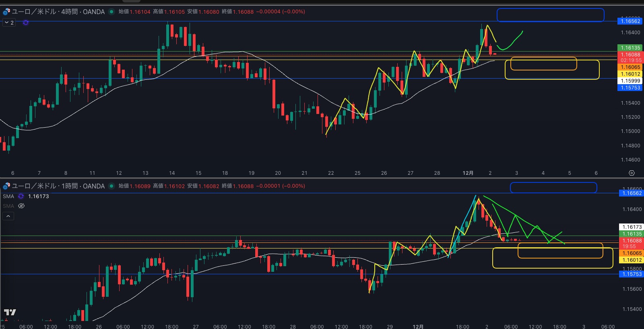Image resolution: width=644 pixels, height=329 pixels.
Task: Collapse the indicator legend on the 1-hour chart
Action: pyautogui.click(x=8, y=216)
